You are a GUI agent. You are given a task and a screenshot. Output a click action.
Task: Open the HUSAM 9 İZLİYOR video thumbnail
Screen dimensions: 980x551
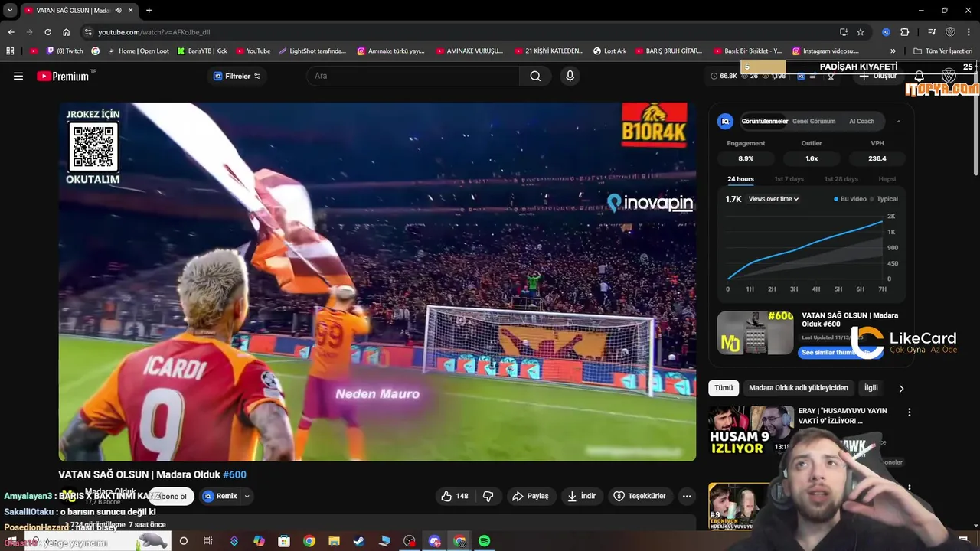click(x=750, y=430)
